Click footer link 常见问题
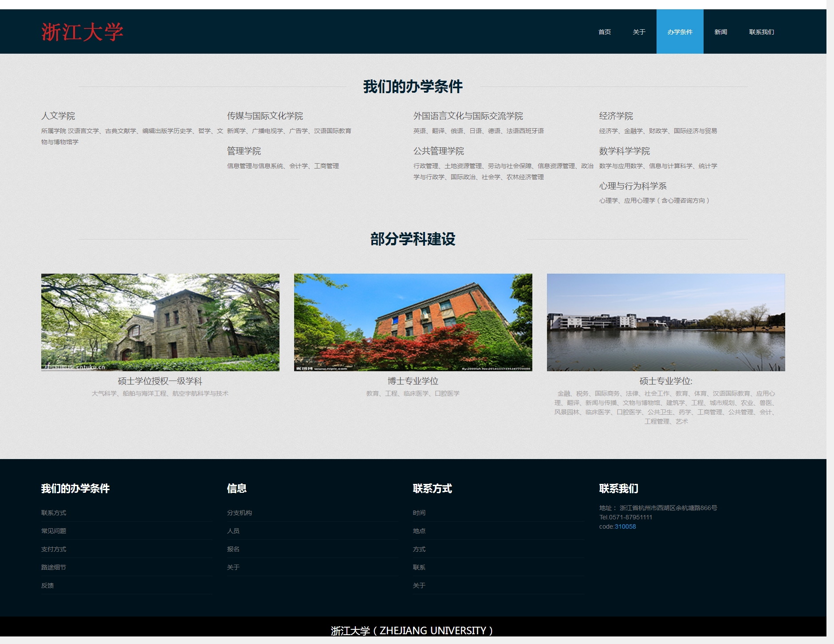Viewport: 834px width, 644px height. coord(54,531)
